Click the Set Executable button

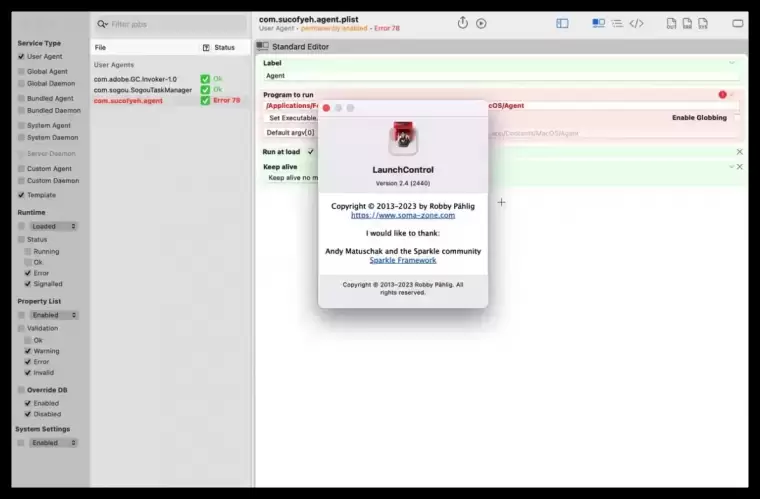(293, 118)
